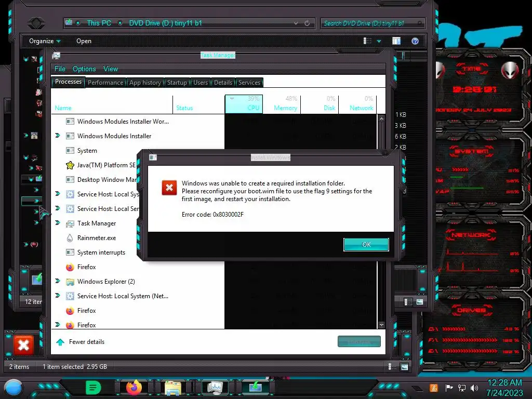Click the System interrupts process icon

[x=70, y=252]
